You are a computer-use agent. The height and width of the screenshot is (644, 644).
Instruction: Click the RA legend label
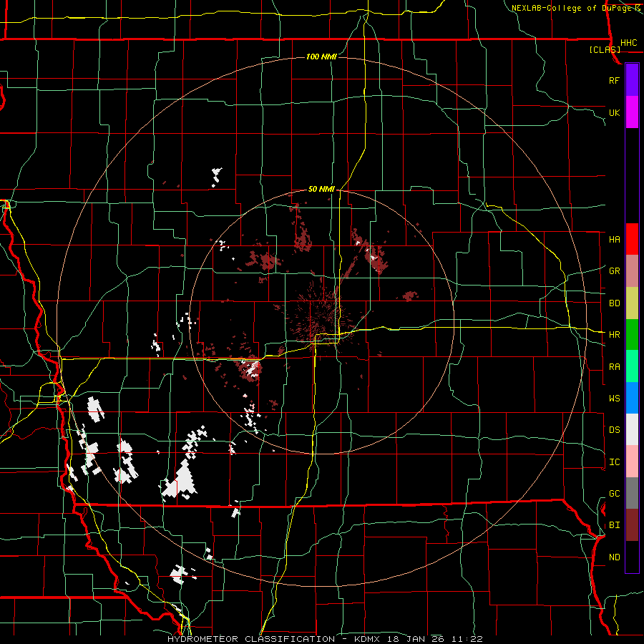(x=614, y=367)
